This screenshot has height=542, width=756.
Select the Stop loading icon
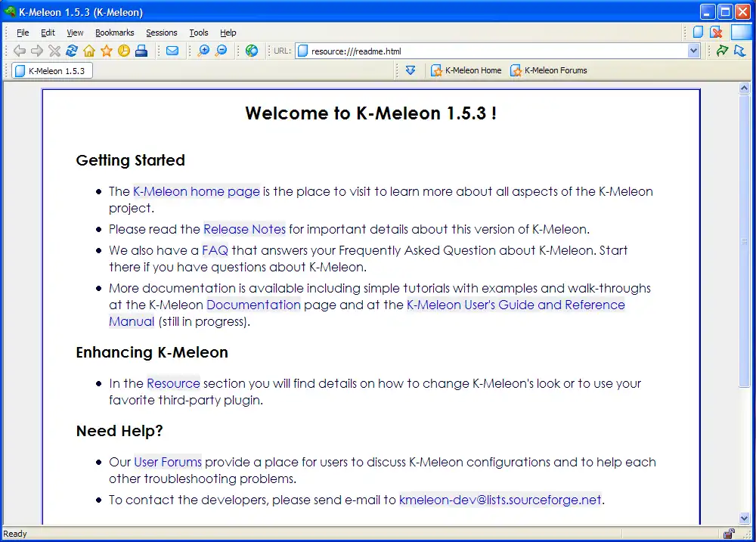coord(53,51)
